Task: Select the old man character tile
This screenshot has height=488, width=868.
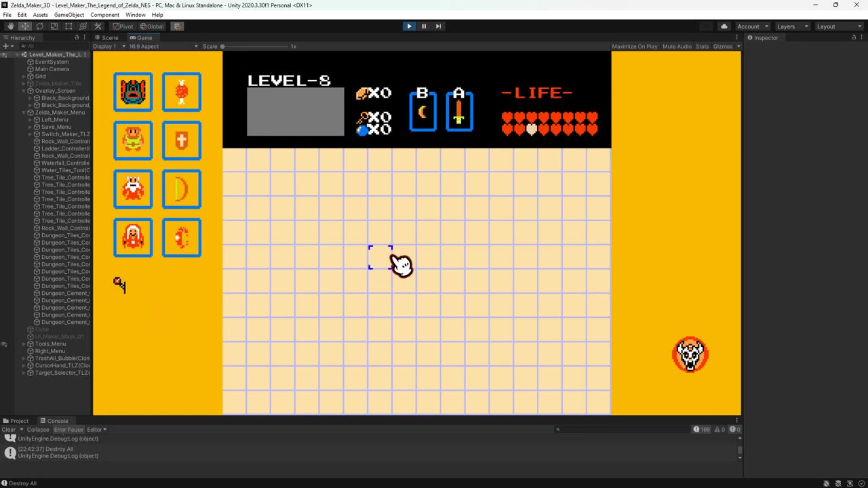Action: coord(133,238)
